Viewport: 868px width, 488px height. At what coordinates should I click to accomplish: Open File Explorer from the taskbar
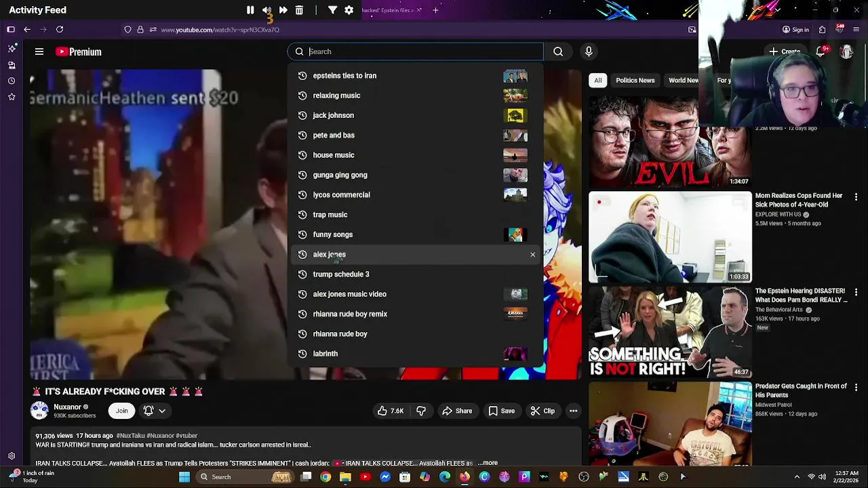pos(345,476)
